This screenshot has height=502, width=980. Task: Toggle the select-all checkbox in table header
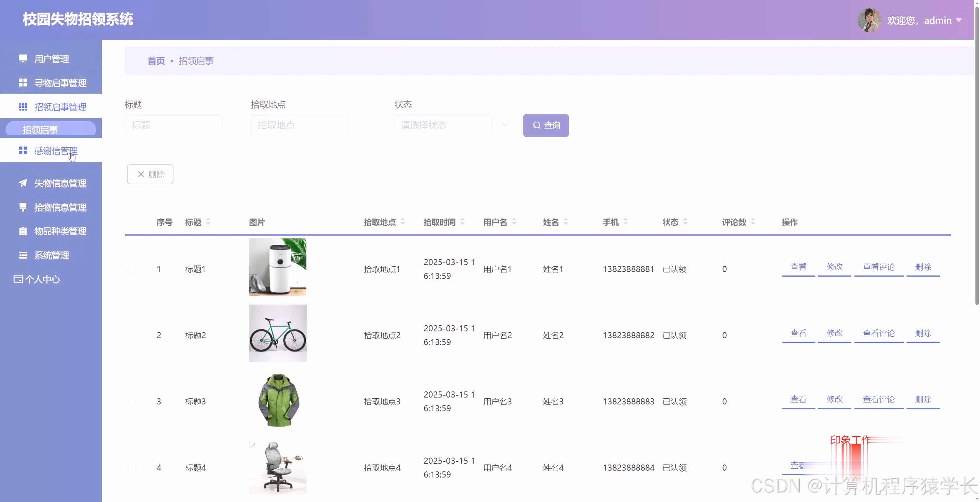coord(132,222)
